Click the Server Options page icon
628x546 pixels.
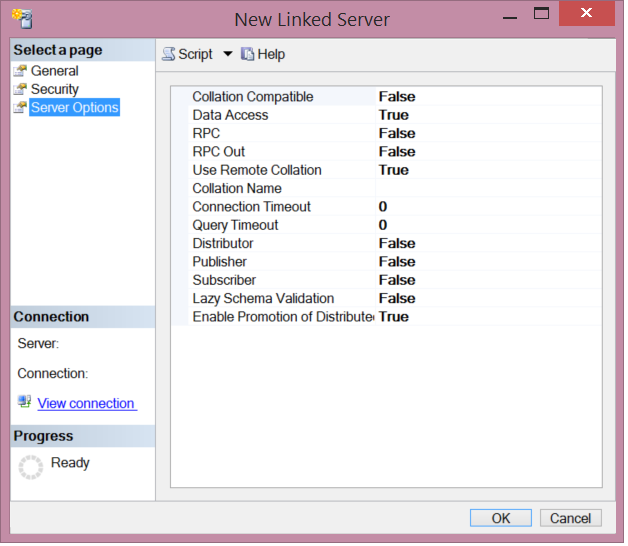click(19, 107)
